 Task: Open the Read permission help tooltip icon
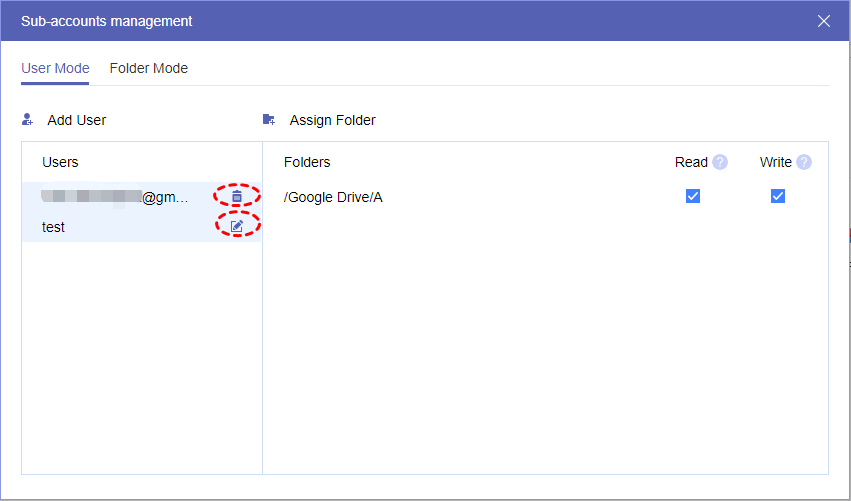pos(720,162)
